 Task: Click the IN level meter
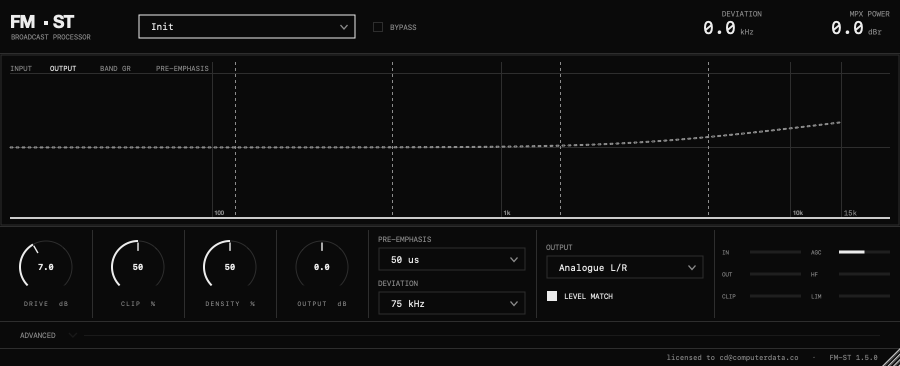click(x=775, y=252)
